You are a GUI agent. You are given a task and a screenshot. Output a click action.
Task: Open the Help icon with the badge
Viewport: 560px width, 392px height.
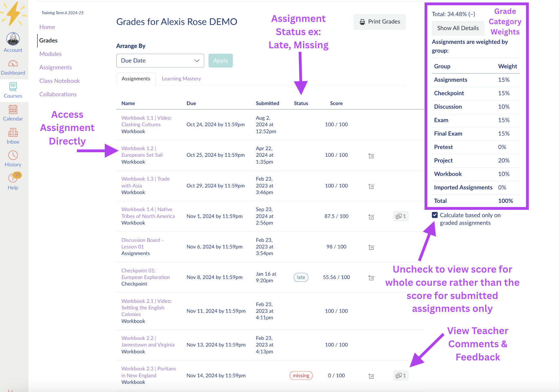coord(14,177)
